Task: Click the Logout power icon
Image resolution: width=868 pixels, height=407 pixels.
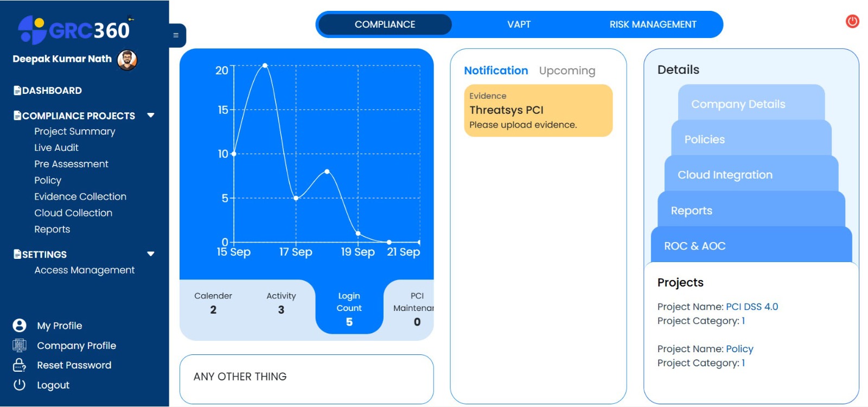Action: [x=20, y=385]
